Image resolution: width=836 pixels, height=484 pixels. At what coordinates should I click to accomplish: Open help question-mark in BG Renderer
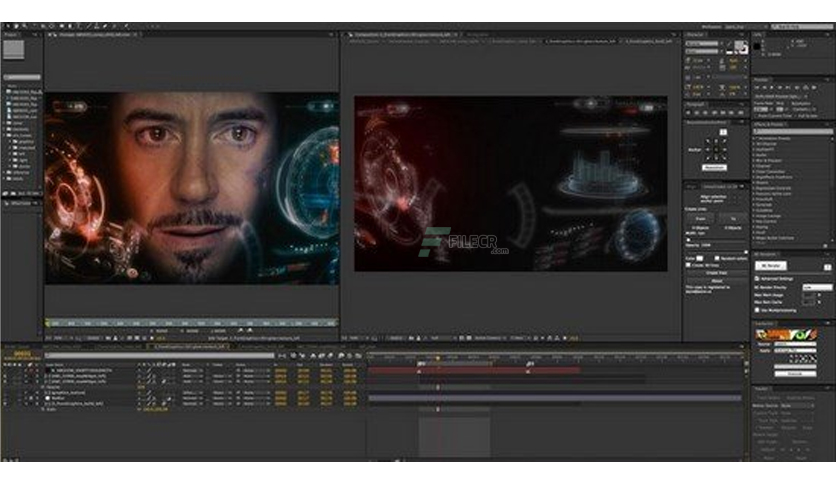[827, 267]
